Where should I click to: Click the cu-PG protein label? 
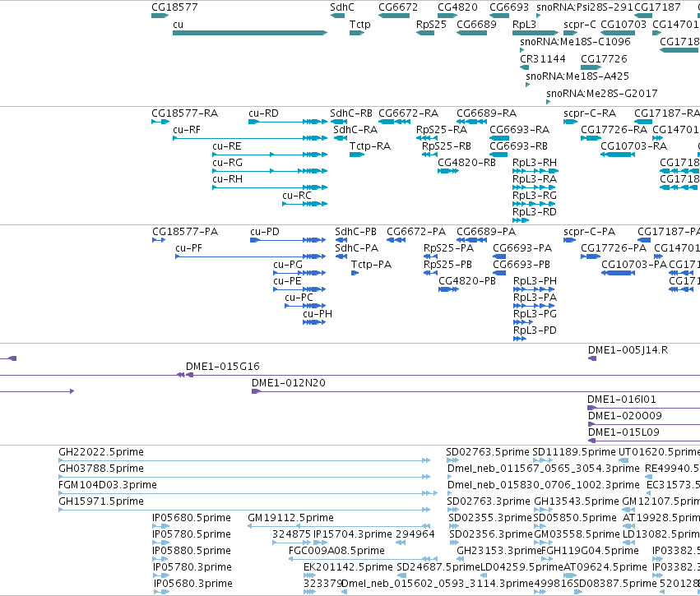click(x=288, y=265)
